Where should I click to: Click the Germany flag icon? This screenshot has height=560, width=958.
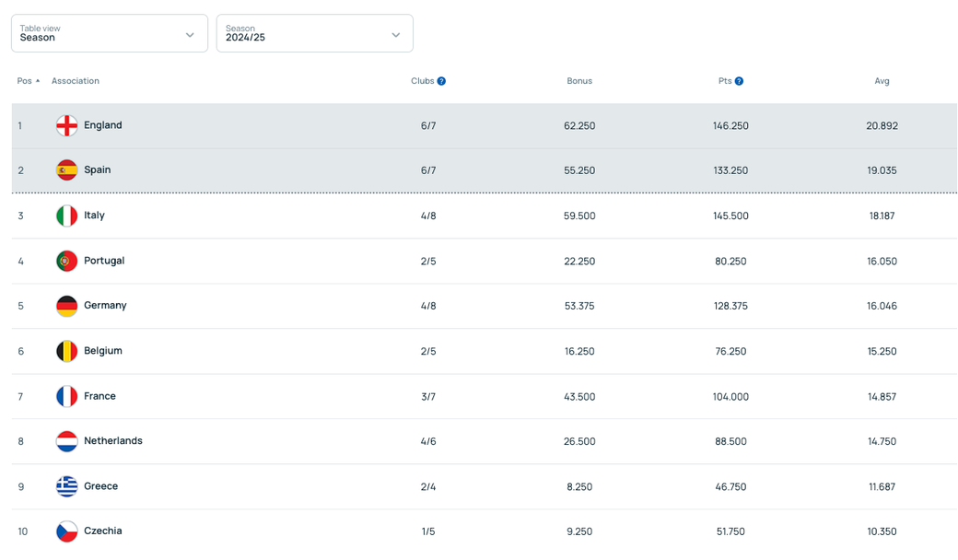point(66,306)
